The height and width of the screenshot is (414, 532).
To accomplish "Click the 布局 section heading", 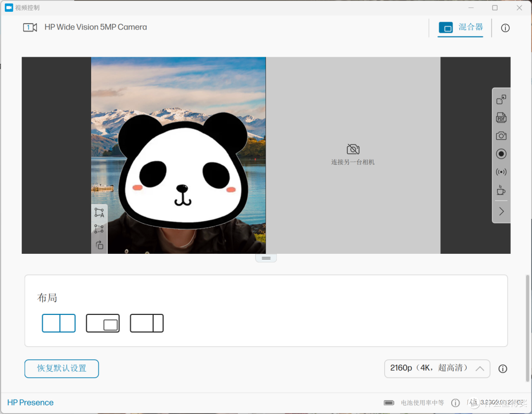I will tap(47, 298).
